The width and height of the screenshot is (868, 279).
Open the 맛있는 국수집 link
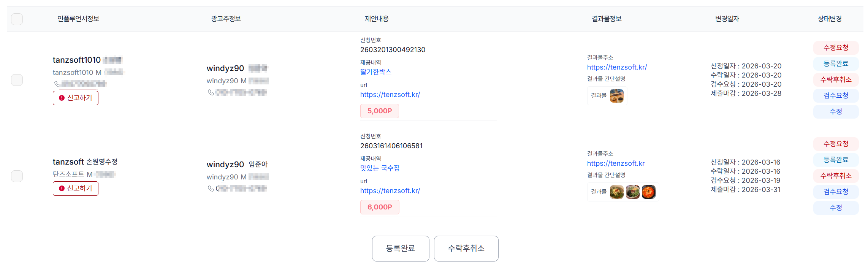pos(379,168)
